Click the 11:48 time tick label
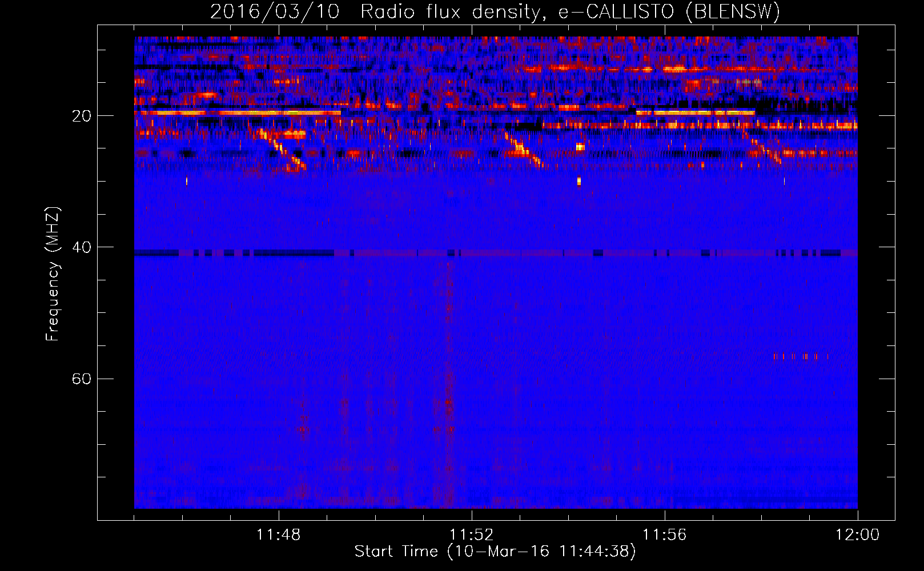The width and height of the screenshot is (924, 571). click(279, 535)
